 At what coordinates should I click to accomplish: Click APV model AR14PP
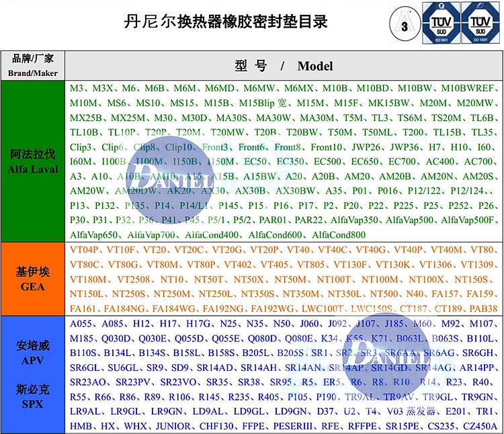coord(476,367)
